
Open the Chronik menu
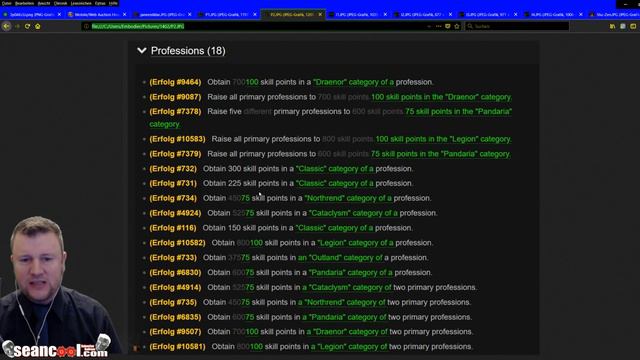point(60,3)
